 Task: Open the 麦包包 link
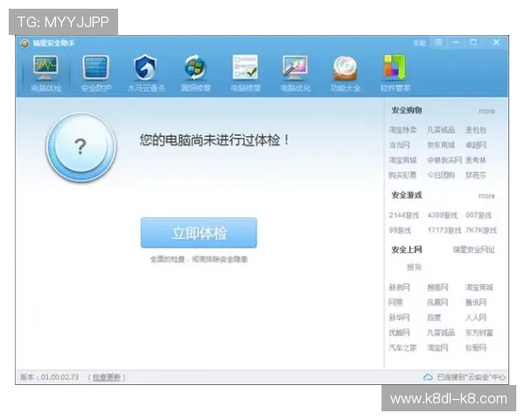click(x=476, y=130)
